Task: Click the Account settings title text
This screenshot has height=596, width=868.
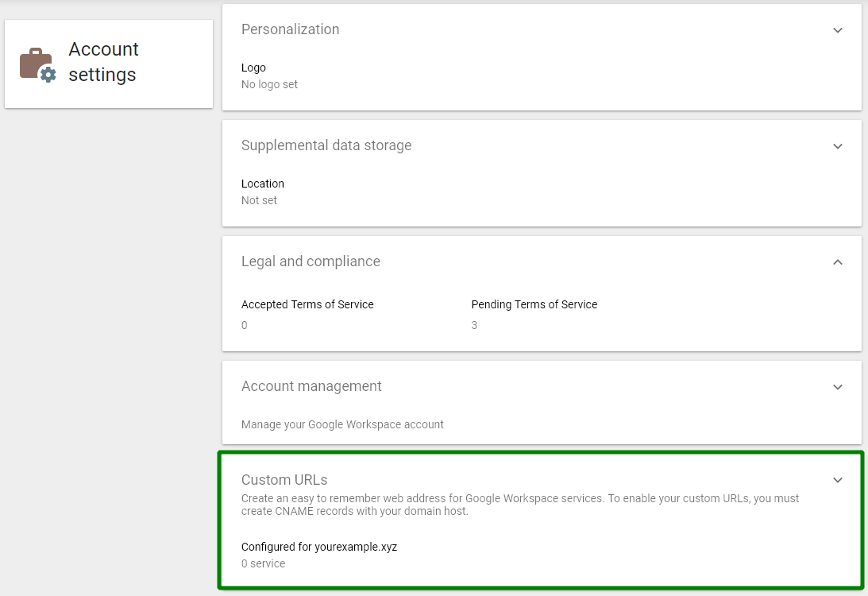Action: [x=103, y=62]
